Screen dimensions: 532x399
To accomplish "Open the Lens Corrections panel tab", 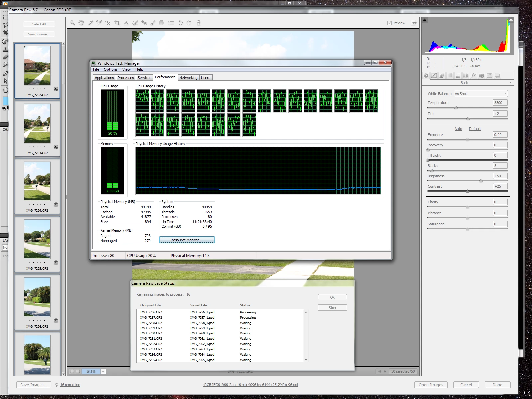I will [x=466, y=76].
